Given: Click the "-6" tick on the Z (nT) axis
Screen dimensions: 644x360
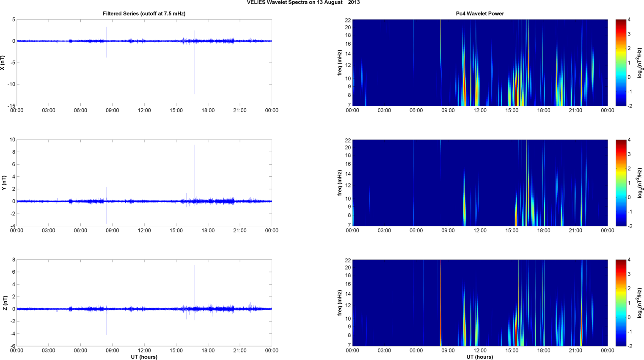Looking at the screenshot, I should coord(13,346).
